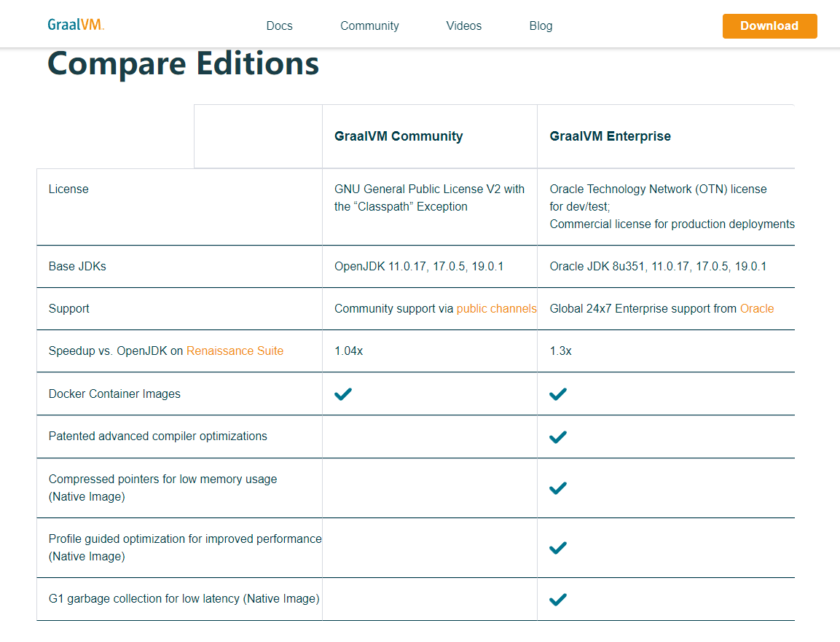Click the Oracle Technology Network license text
The image size is (840, 642).
658,197
